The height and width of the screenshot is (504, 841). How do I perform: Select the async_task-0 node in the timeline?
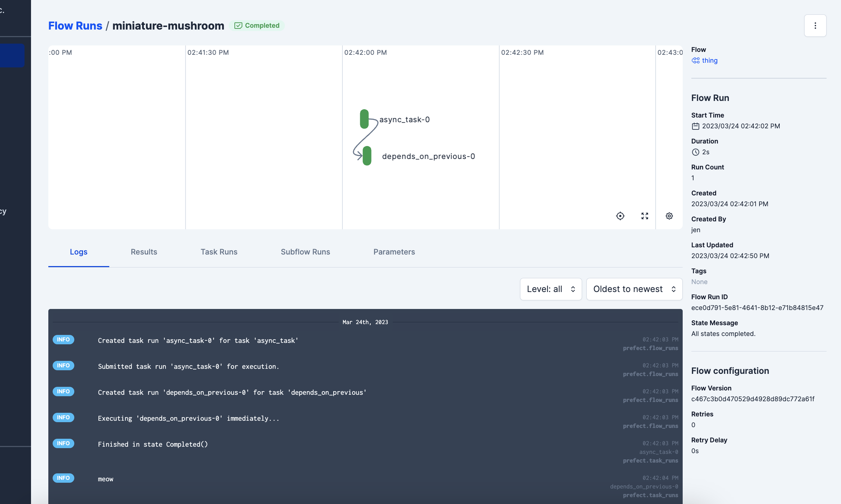364,119
